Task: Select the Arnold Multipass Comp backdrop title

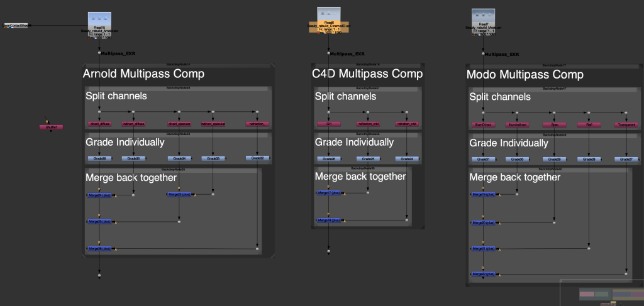Action: (144, 74)
